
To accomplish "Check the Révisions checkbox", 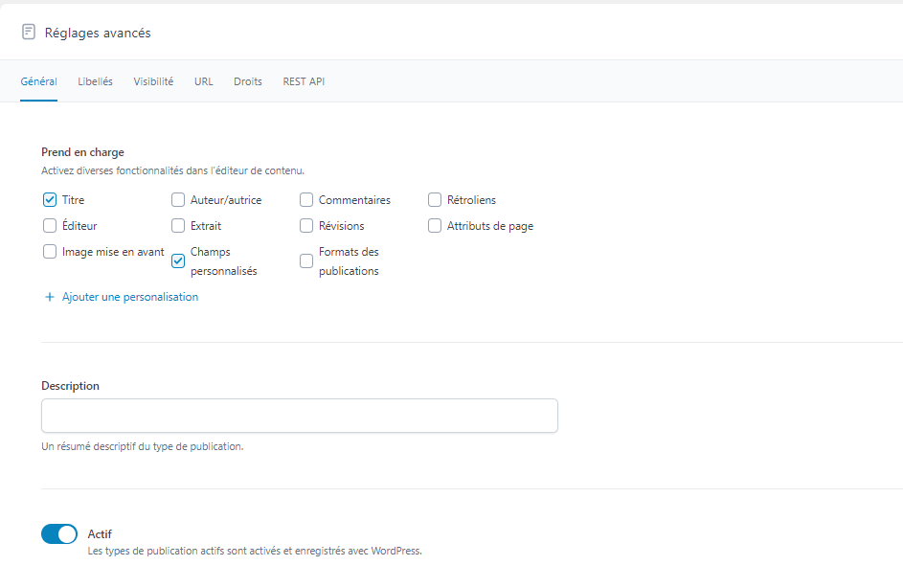I will (x=306, y=226).
